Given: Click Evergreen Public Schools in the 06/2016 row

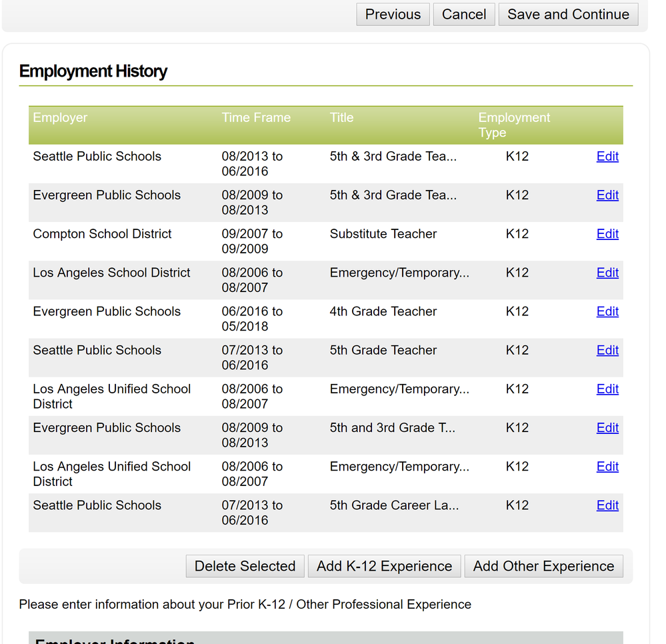Looking at the screenshot, I should [x=107, y=311].
